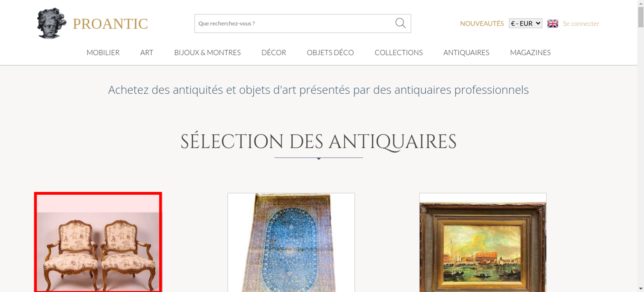Image resolution: width=644 pixels, height=292 pixels.
Task: Open the MOBILIER menu
Action: 103,52
